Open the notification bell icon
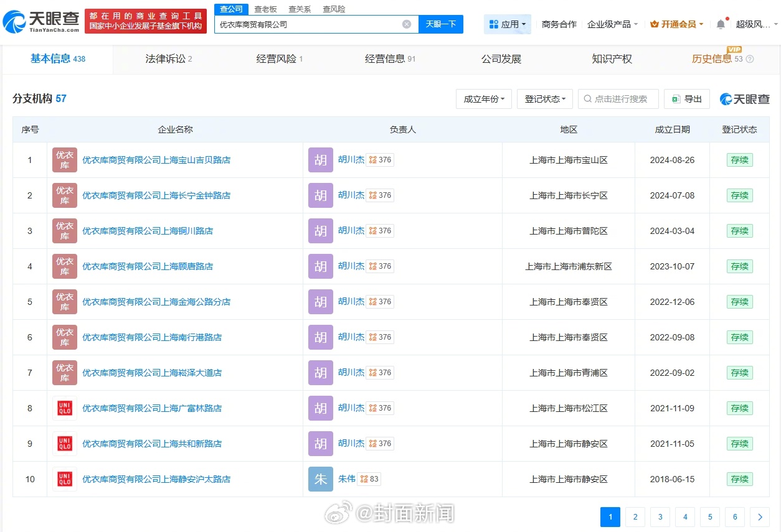The height and width of the screenshot is (532, 781). [x=721, y=24]
